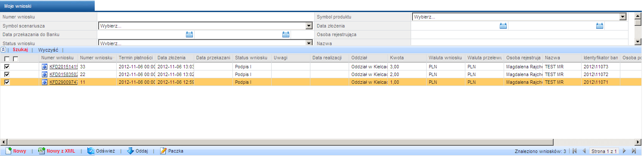644x156 pixels.
Task: Open first calendar for Data przekazania do Banku
Action: [189, 34]
